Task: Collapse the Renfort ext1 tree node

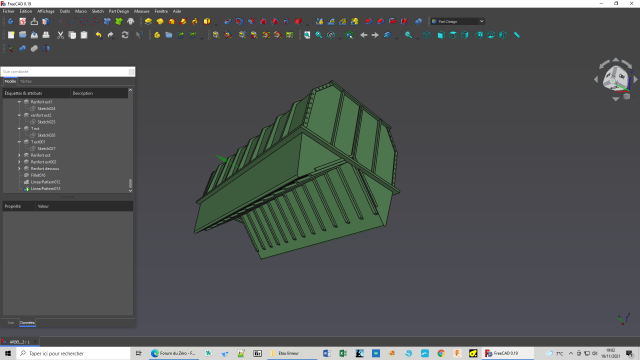Action: pyautogui.click(x=19, y=102)
